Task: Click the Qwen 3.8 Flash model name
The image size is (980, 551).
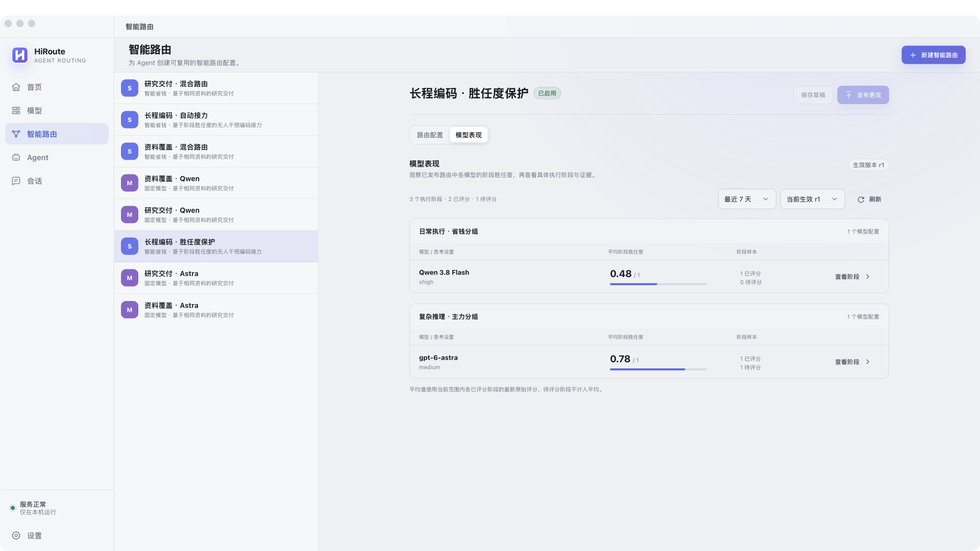Action: (444, 272)
